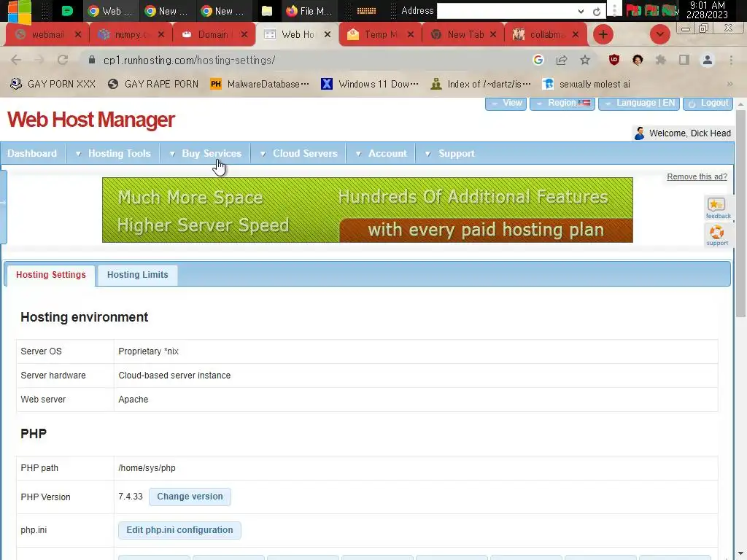
Task: Open a new browser tab
Action: tap(603, 34)
